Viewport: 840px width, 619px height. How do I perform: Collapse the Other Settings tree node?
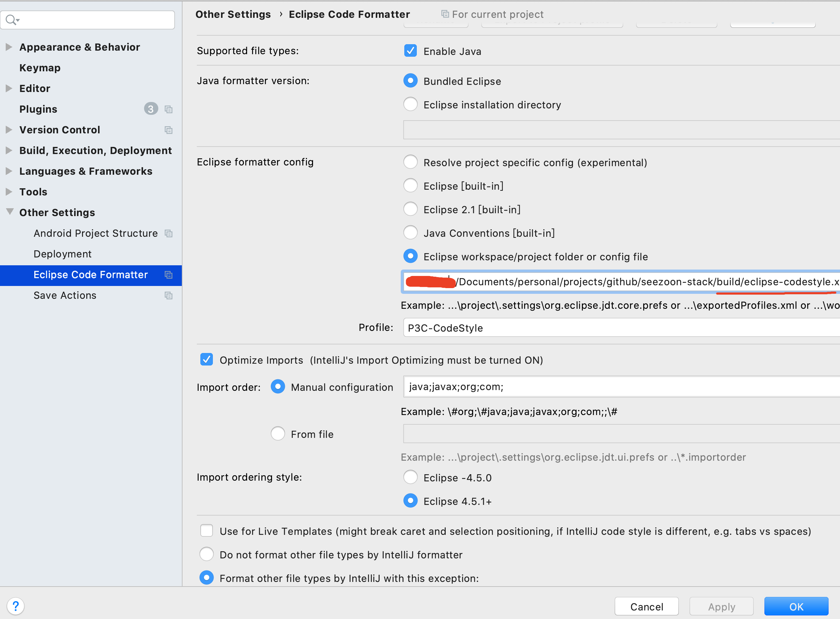pyautogui.click(x=10, y=212)
